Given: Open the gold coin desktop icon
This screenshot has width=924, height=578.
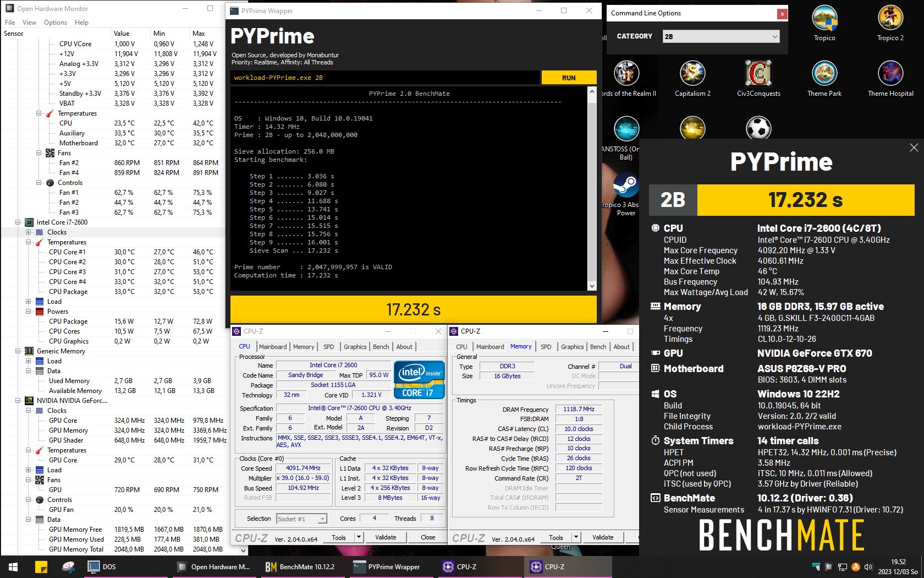Looking at the screenshot, I should coord(692,128).
